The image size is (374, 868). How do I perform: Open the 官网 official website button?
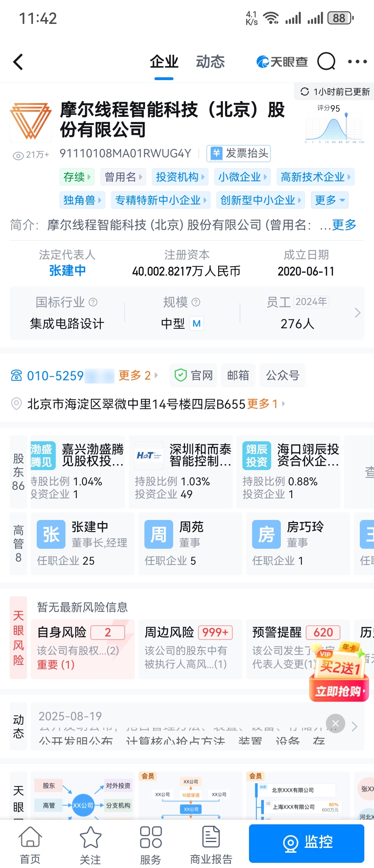click(193, 375)
